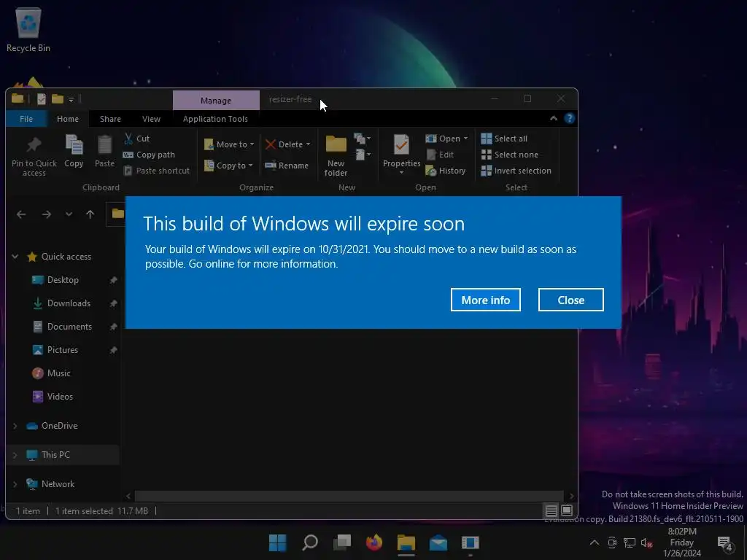
Task: Switch to details view layout
Action: [x=551, y=511]
